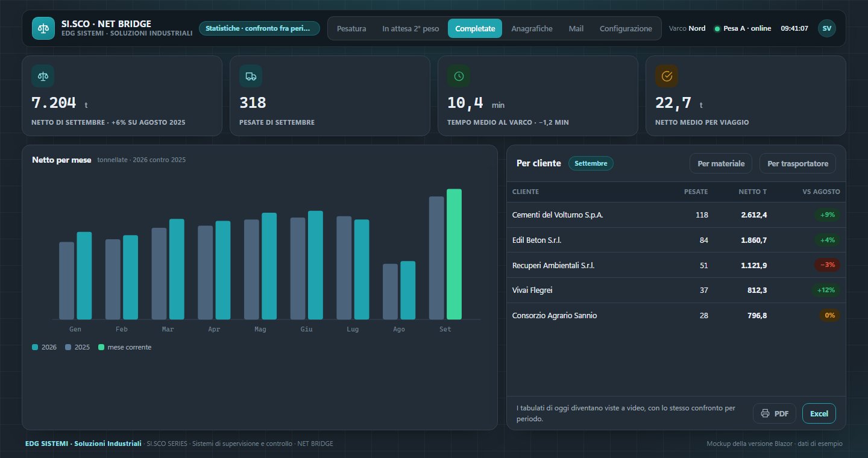Click the EDG SISTEMI footer text

pyautogui.click(x=83, y=444)
